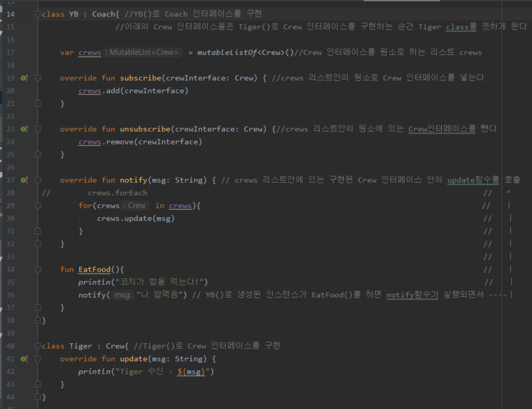
Task: Click the ': MutableList<Crew>' type inlay hint
Action: tap(142, 53)
